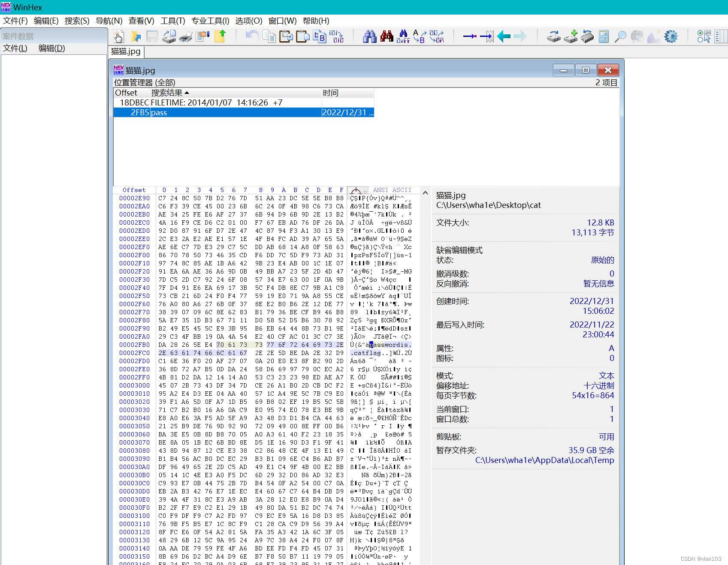The image size is (728, 565).
Task: Click the 原始的 status value
Action: (602, 260)
